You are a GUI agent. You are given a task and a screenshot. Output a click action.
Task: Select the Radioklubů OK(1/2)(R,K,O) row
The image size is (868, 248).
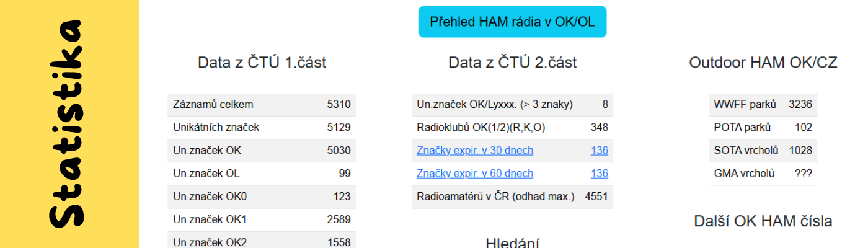512,128
